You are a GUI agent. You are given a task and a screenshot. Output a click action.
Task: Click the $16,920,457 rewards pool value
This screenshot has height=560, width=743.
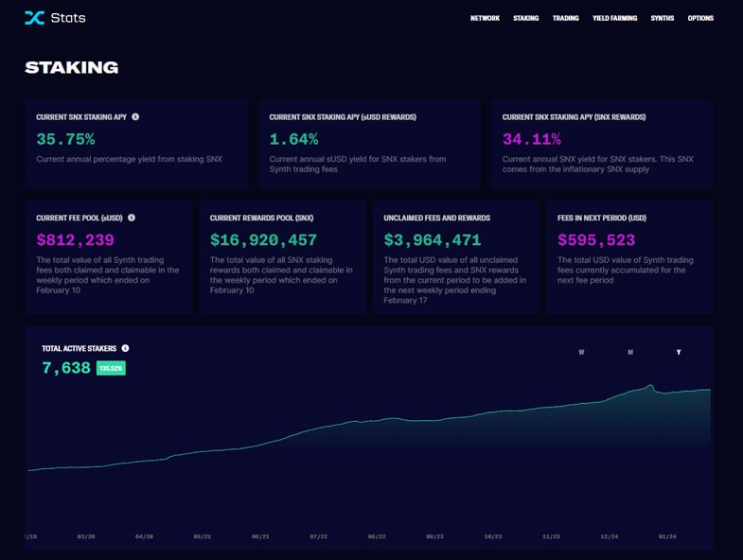pyautogui.click(x=263, y=240)
